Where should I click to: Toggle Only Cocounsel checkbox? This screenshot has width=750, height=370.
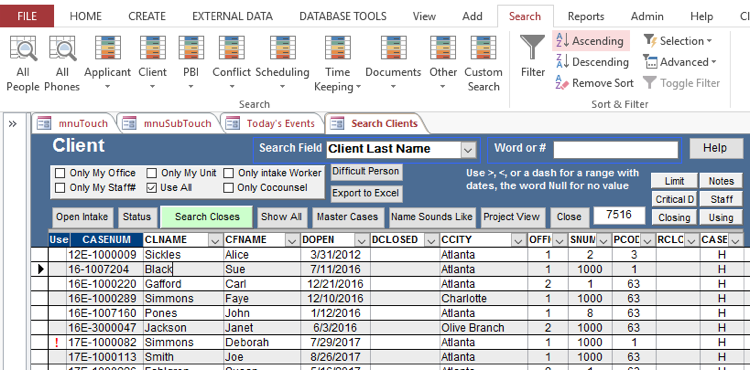[229, 188]
